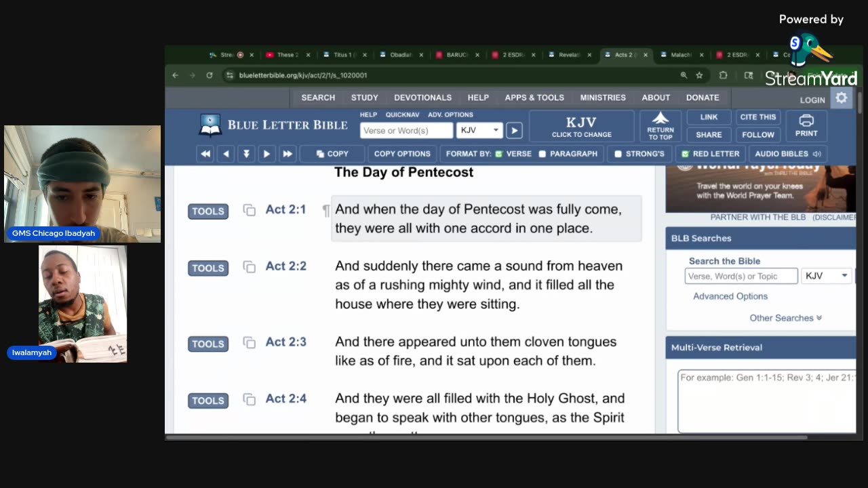This screenshot has height=488, width=868.
Task: Click the QUICKNAV link
Action: (x=402, y=115)
